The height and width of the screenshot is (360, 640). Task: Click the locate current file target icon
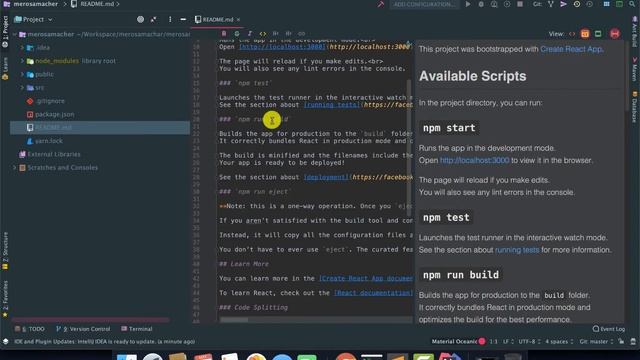coord(140,19)
